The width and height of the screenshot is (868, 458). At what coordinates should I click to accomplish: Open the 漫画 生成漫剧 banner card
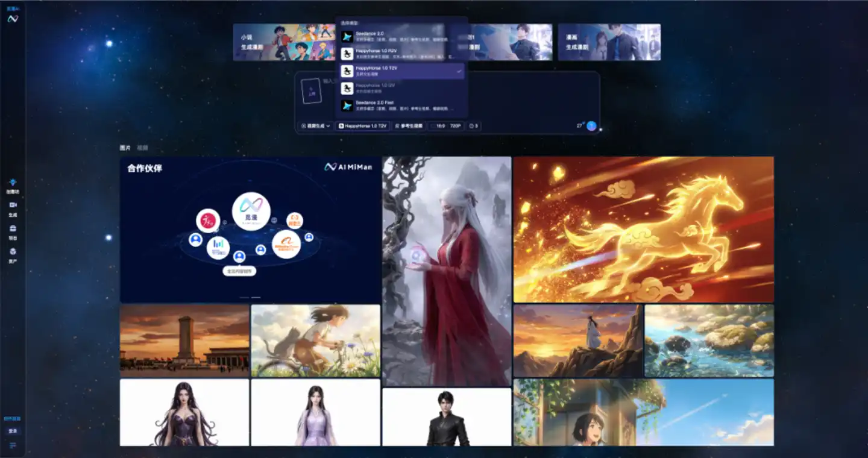(609, 42)
